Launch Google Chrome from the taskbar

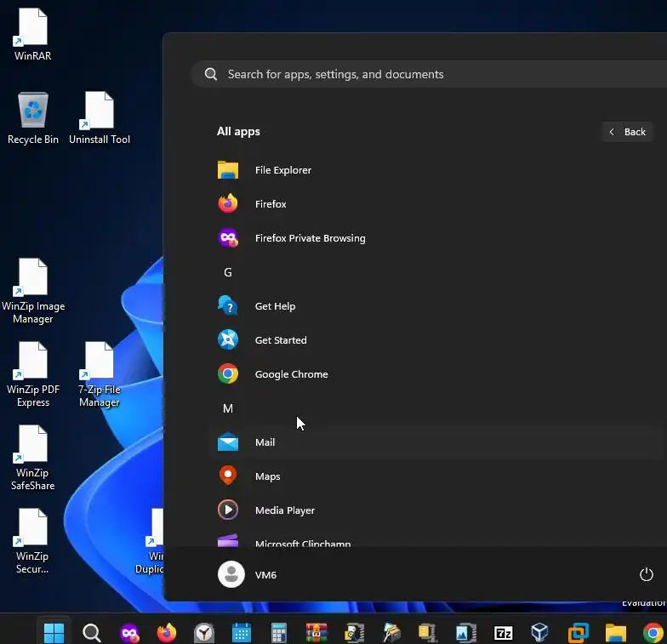[x=653, y=633]
